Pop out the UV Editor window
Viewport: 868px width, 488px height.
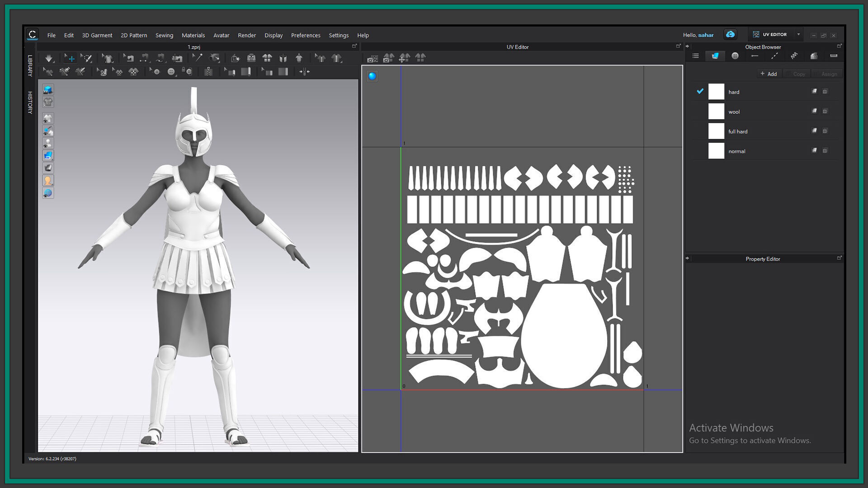pos(678,46)
